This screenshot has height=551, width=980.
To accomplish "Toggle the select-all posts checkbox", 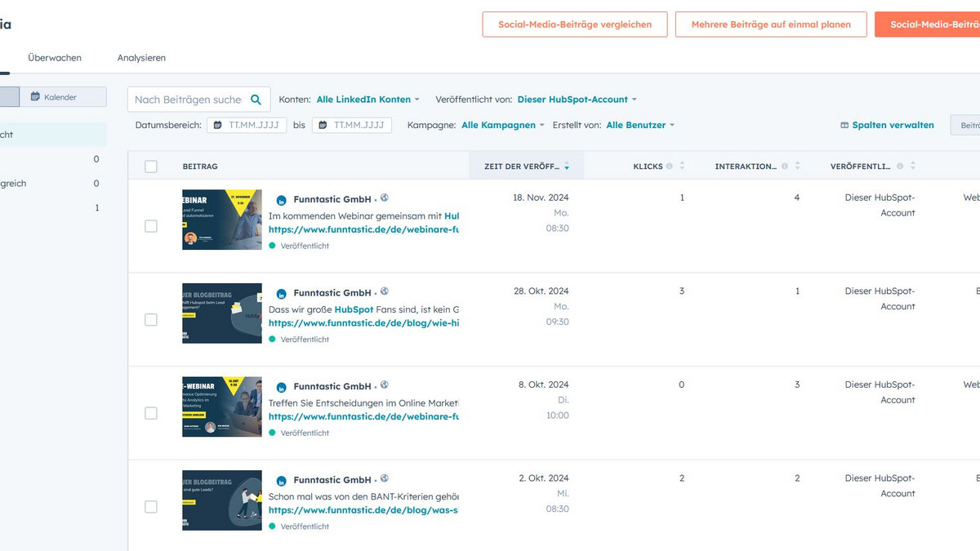I will 151,167.
